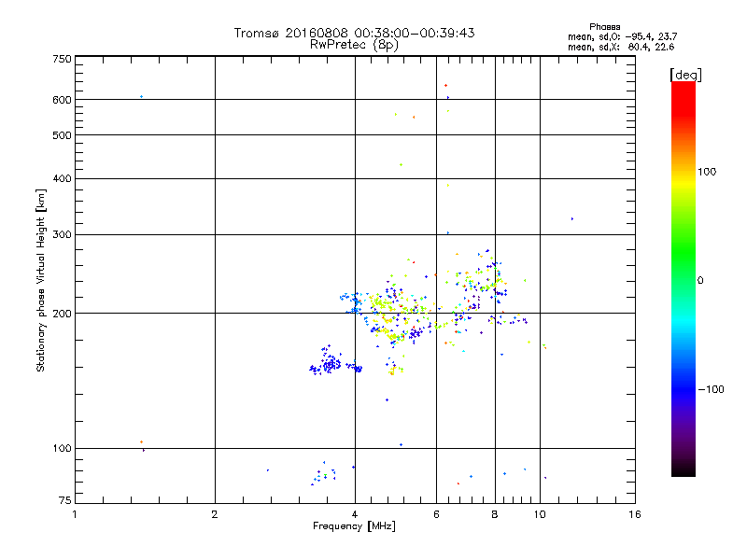Click the y-axis tick label '100'
The image size is (747, 560).
pyautogui.click(x=62, y=449)
